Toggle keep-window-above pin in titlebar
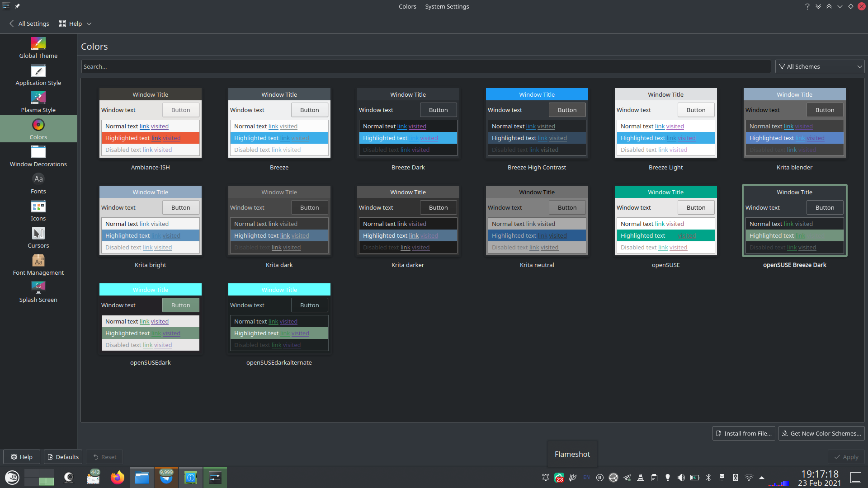 coord(17,6)
